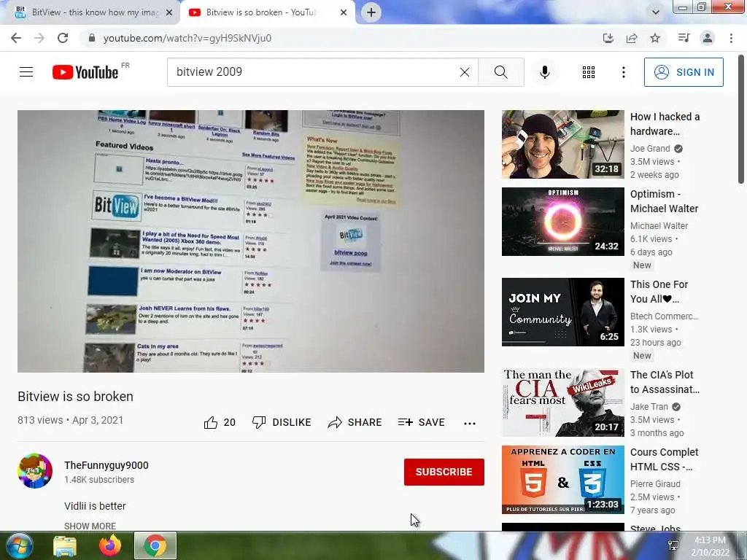The image size is (747, 560).
Task: Open the Windows Start button
Action: click(19, 545)
